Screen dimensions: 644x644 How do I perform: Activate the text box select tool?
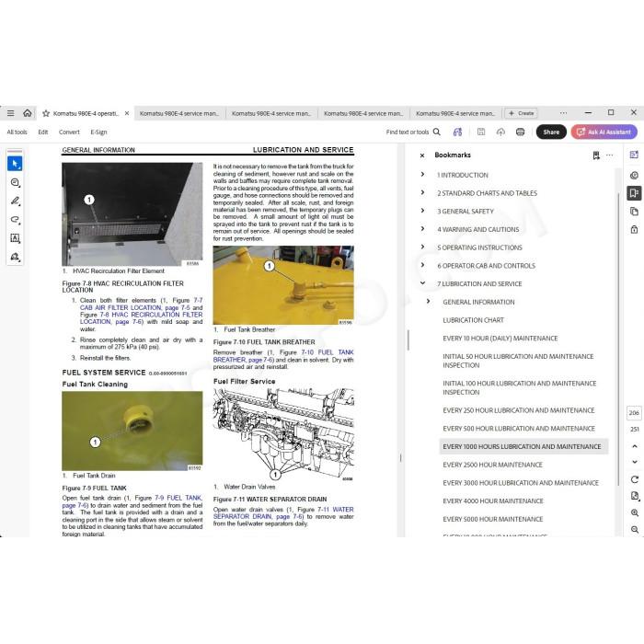[x=15, y=238]
